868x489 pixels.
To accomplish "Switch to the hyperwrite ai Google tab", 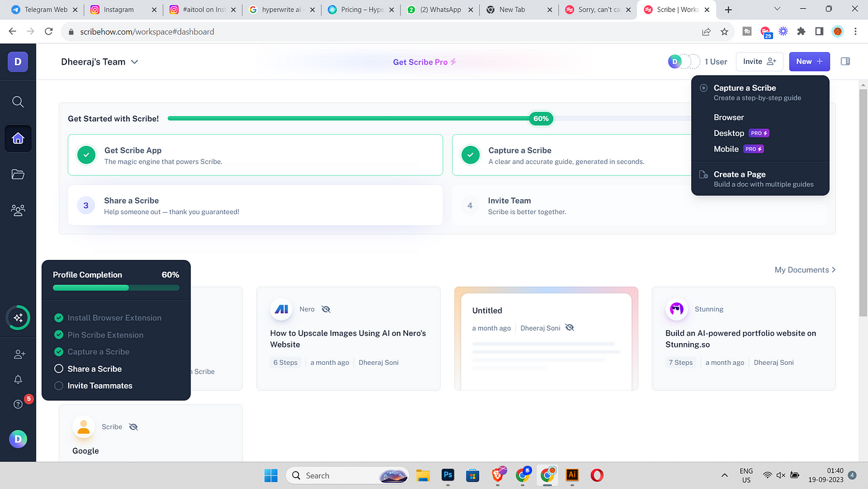I will click(281, 10).
